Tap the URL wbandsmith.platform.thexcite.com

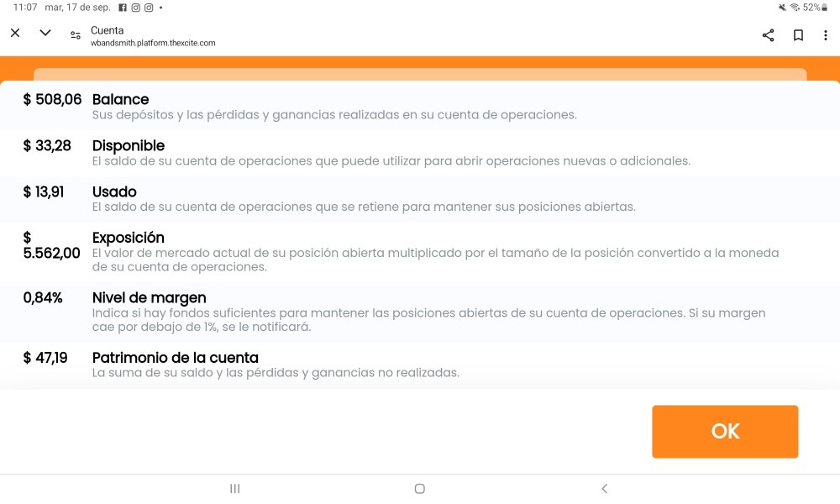(x=153, y=43)
